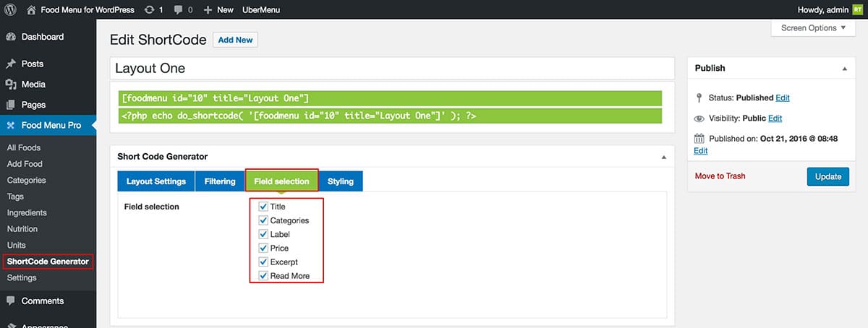Open the Styling tab
Screen dimensions: 868x328
341,181
